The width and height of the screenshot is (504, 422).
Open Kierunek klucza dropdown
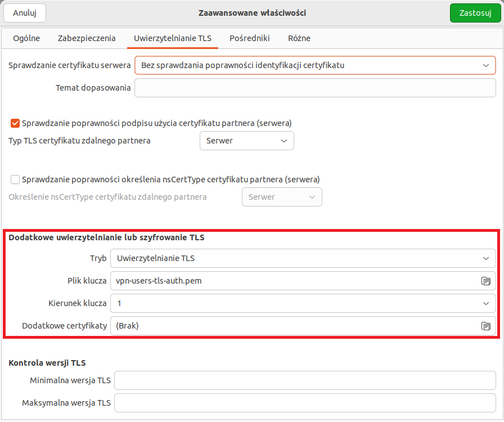tap(303, 303)
